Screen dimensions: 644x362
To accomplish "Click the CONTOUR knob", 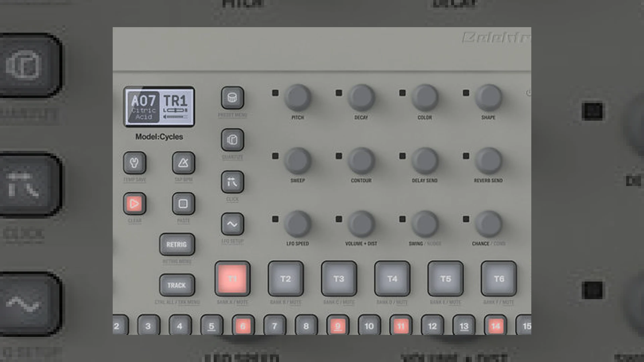I will [x=361, y=161].
